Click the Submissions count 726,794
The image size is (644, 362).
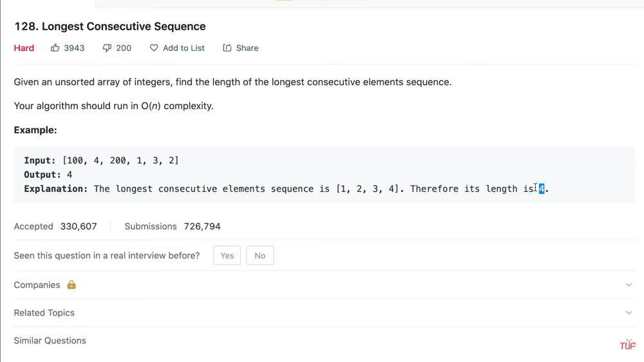coord(202,227)
